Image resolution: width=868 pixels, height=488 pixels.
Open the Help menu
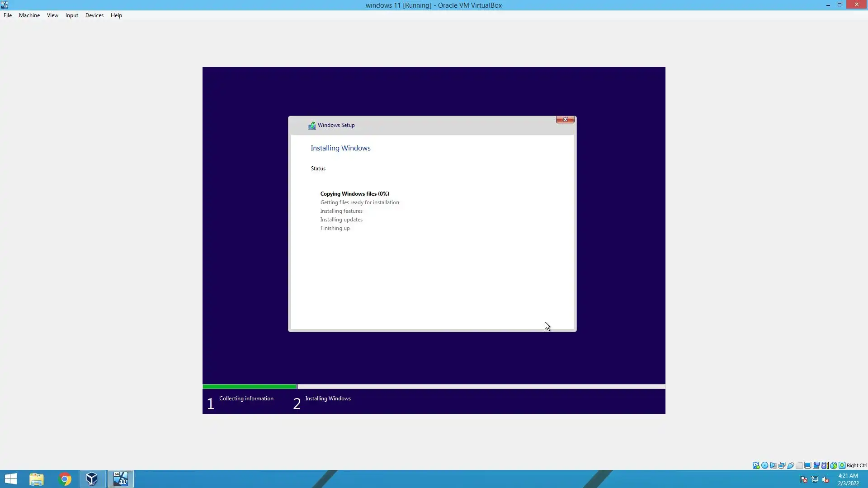[x=116, y=15]
